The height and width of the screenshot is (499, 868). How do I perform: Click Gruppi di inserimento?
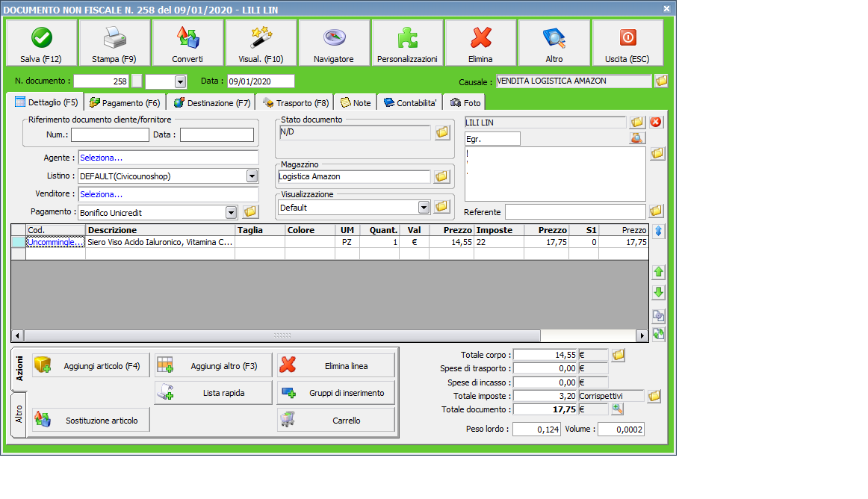pyautogui.click(x=336, y=393)
